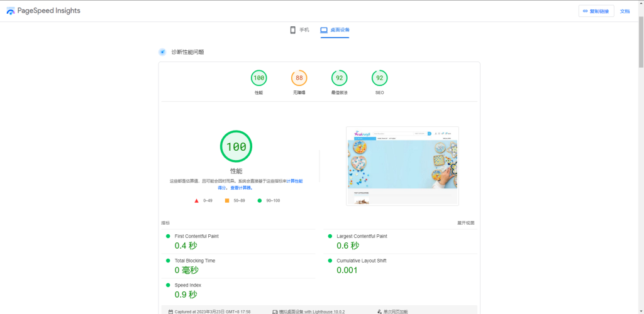Click the green dot beside Speed Index
The height and width of the screenshot is (314, 644).
coord(168,285)
